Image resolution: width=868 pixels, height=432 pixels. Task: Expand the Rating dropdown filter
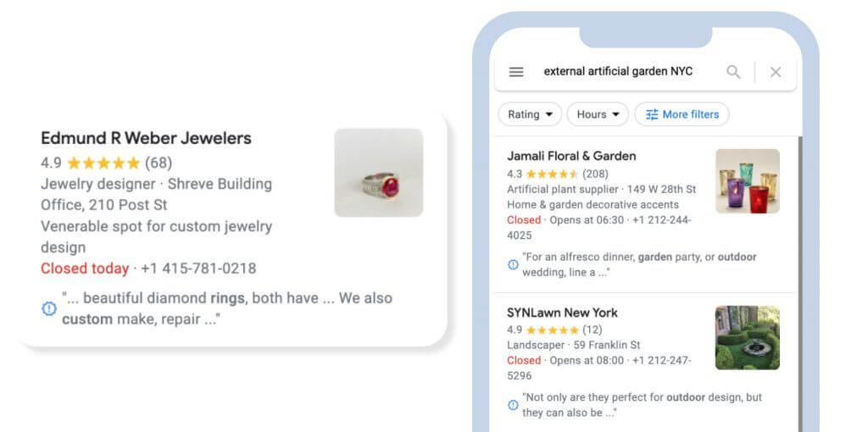click(x=530, y=114)
